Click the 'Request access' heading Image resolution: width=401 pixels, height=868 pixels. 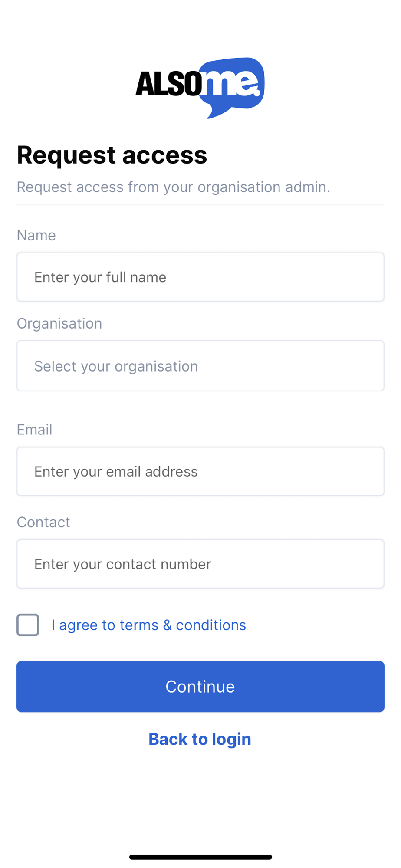112,155
